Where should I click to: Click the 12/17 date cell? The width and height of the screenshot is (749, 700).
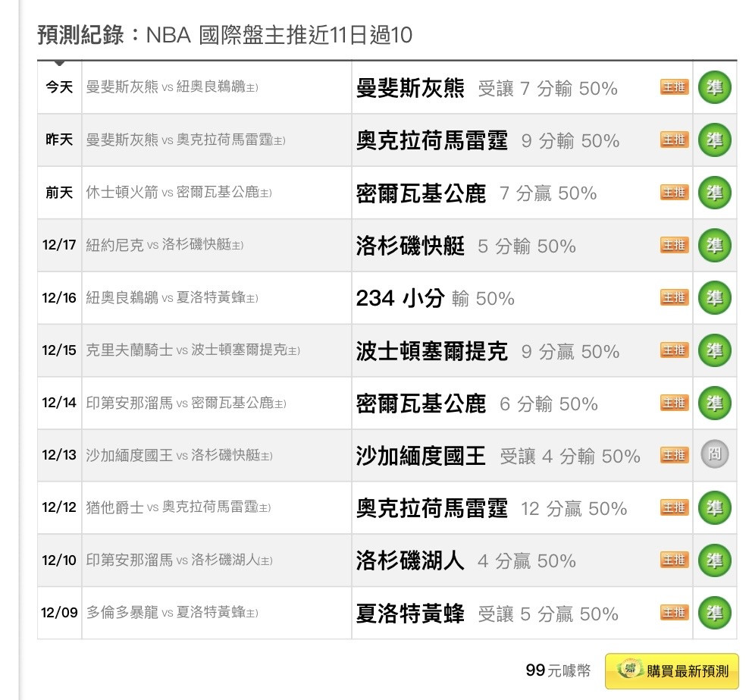point(59,245)
